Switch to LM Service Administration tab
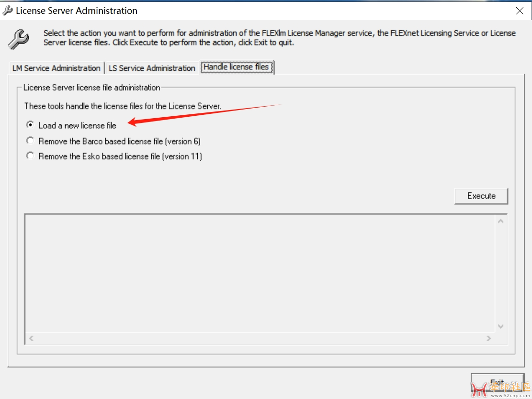 (57, 68)
